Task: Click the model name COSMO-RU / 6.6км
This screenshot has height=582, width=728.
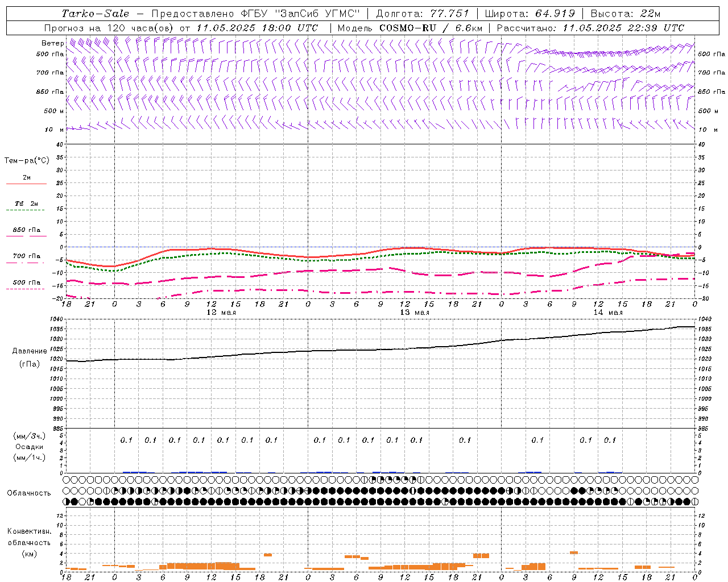Action: pos(431,28)
